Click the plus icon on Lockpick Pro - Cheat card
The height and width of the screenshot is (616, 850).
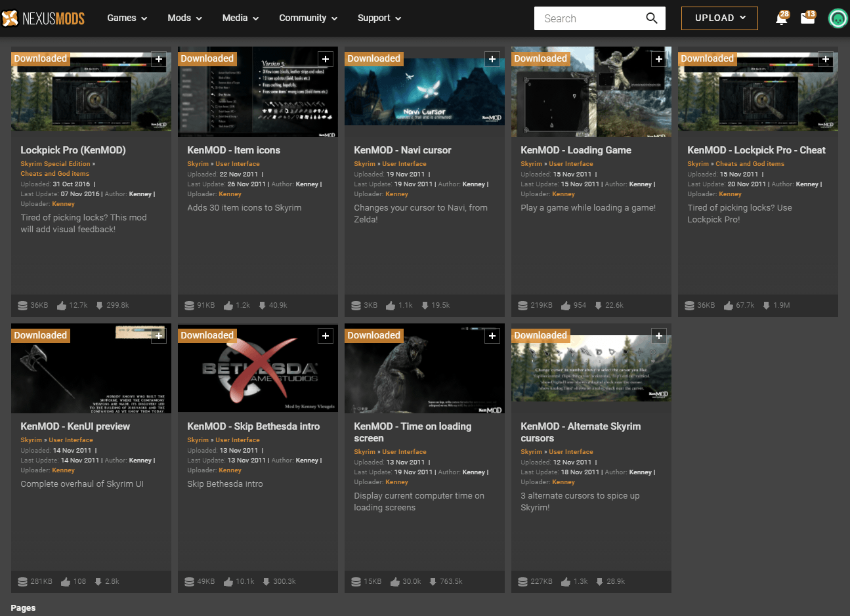[826, 59]
